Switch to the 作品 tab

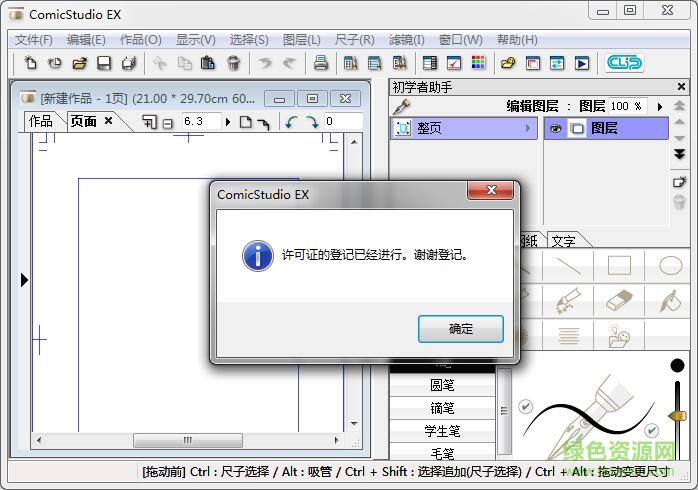(x=41, y=121)
